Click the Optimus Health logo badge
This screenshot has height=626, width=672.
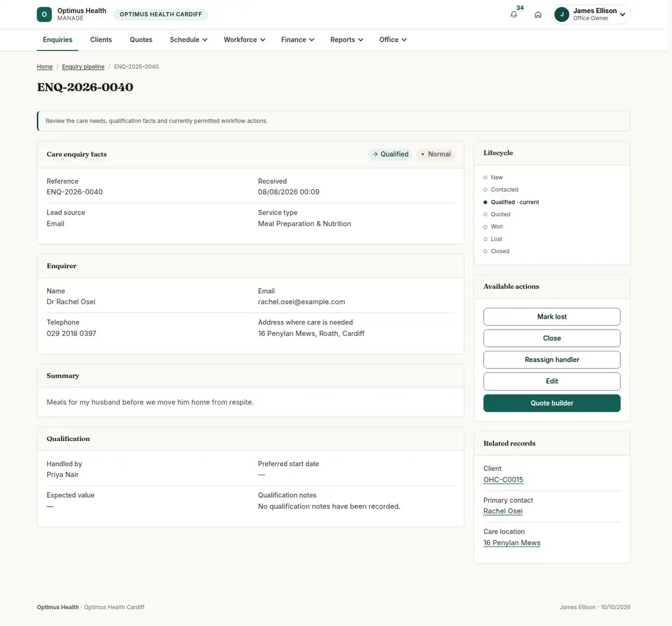pyautogui.click(x=44, y=15)
